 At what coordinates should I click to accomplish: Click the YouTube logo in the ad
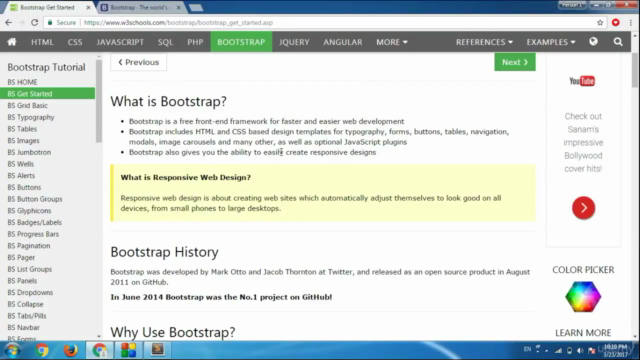pyautogui.click(x=582, y=81)
